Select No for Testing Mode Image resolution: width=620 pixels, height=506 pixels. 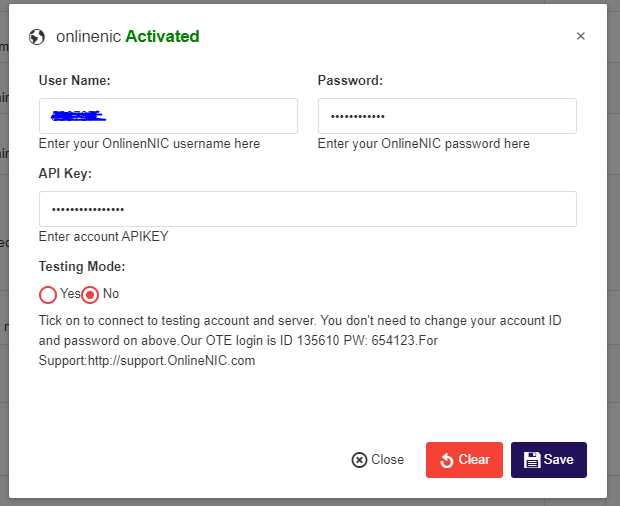click(90, 295)
